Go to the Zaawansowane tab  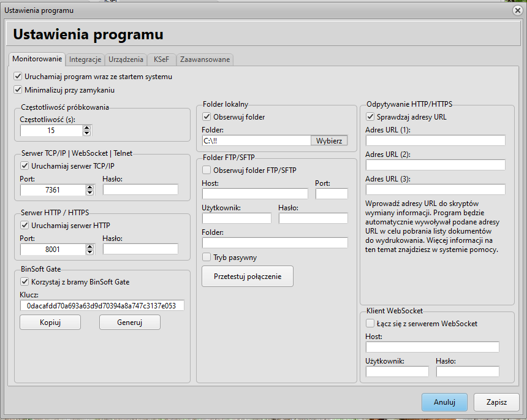click(x=205, y=59)
